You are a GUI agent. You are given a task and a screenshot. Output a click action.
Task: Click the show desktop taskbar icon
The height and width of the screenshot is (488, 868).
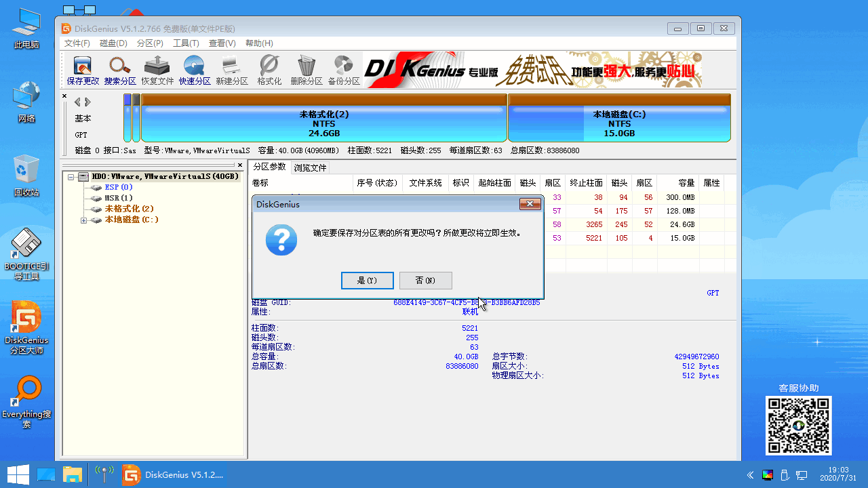coord(46,474)
